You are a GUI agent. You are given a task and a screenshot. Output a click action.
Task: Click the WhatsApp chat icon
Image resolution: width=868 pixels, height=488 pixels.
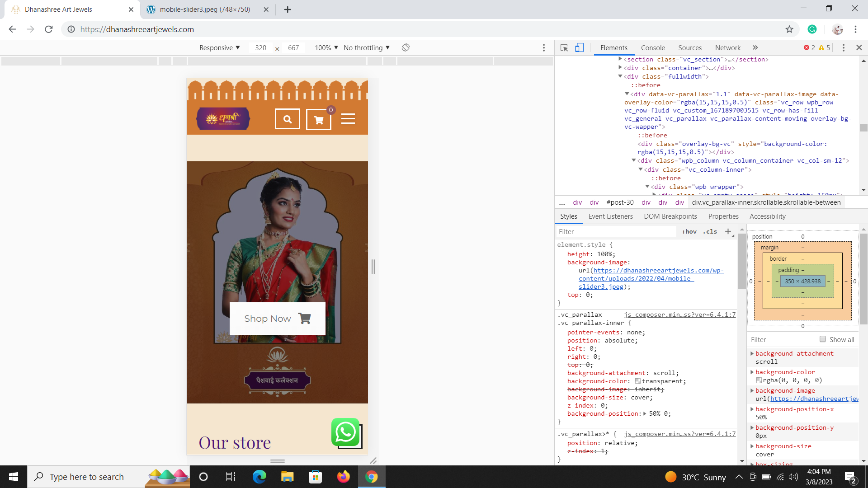coord(345,432)
